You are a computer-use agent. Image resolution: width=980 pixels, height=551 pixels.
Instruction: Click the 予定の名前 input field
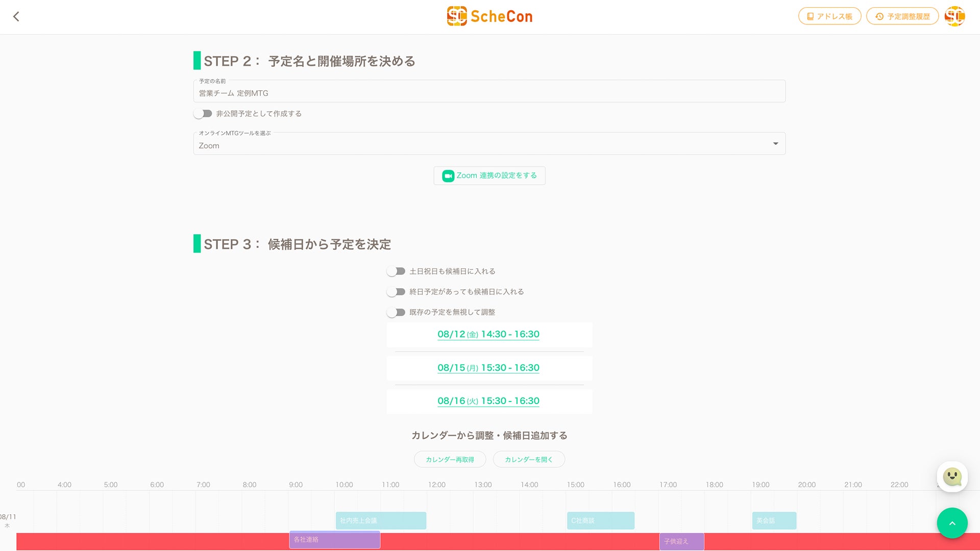click(x=489, y=93)
